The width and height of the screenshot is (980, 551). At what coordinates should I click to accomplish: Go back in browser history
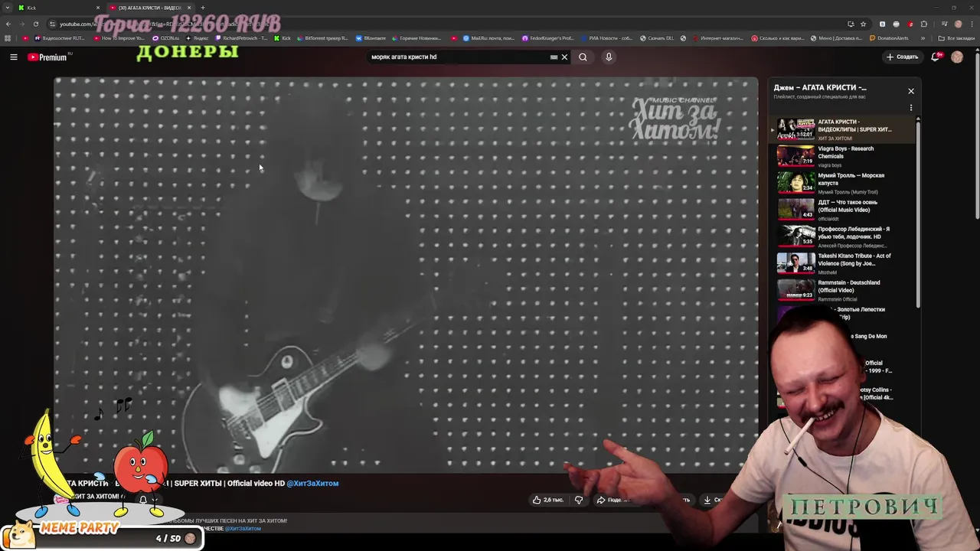pos(8,24)
